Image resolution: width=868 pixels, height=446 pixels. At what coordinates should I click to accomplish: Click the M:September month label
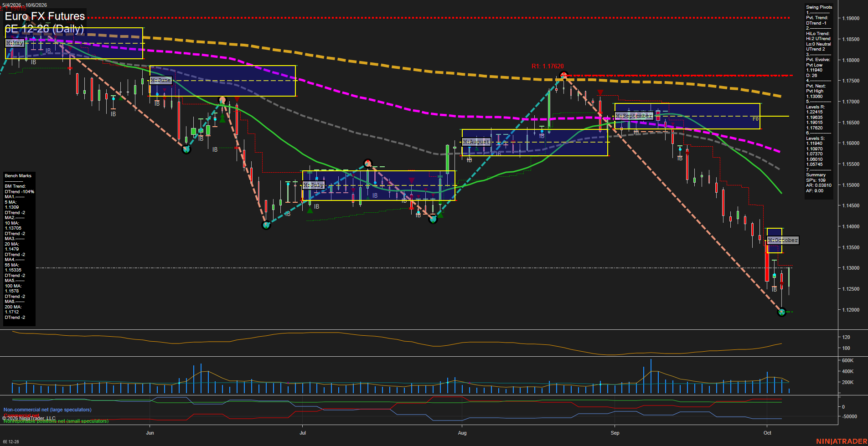click(634, 116)
